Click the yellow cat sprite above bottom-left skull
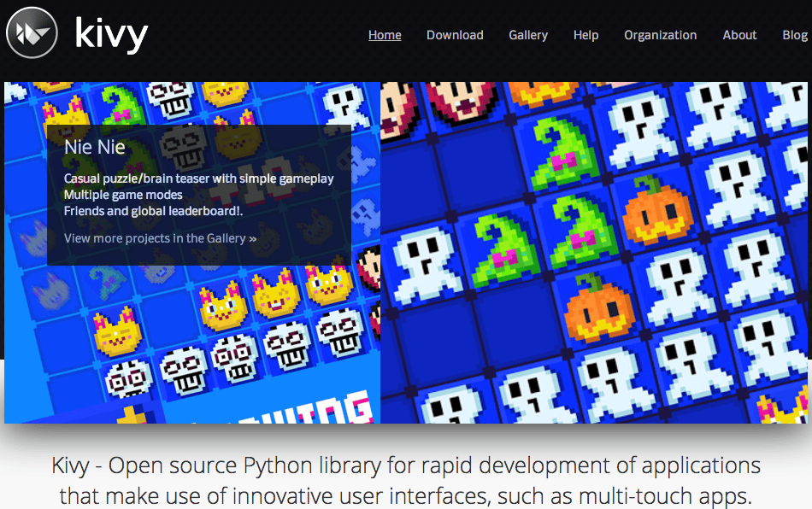Screen dimensions: 812x509 click(117, 331)
